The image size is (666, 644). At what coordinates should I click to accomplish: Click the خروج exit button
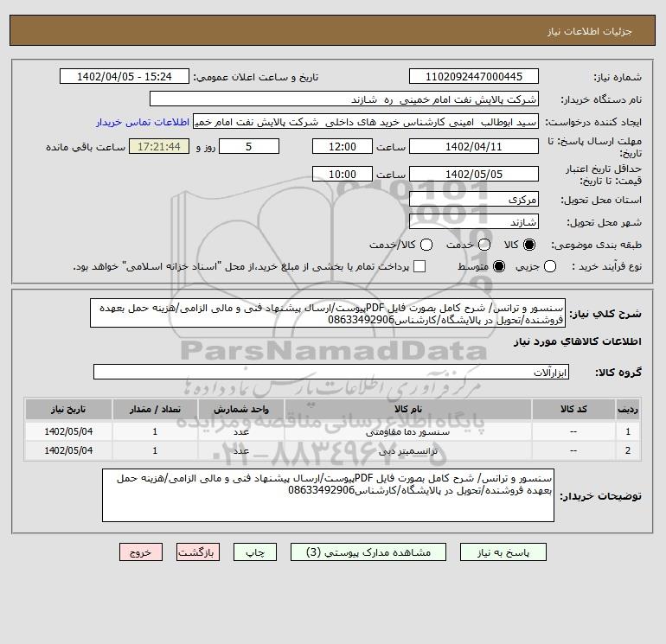tap(141, 552)
